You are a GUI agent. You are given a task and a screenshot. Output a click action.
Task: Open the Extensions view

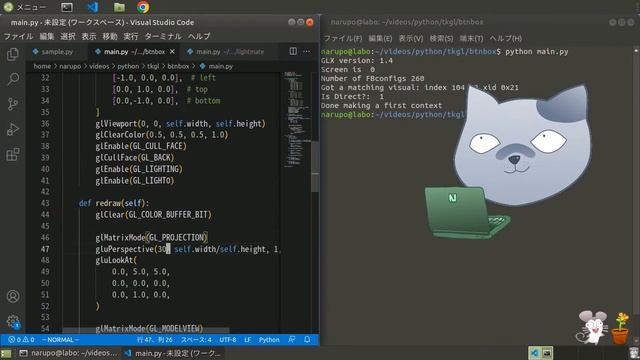tap(13, 155)
